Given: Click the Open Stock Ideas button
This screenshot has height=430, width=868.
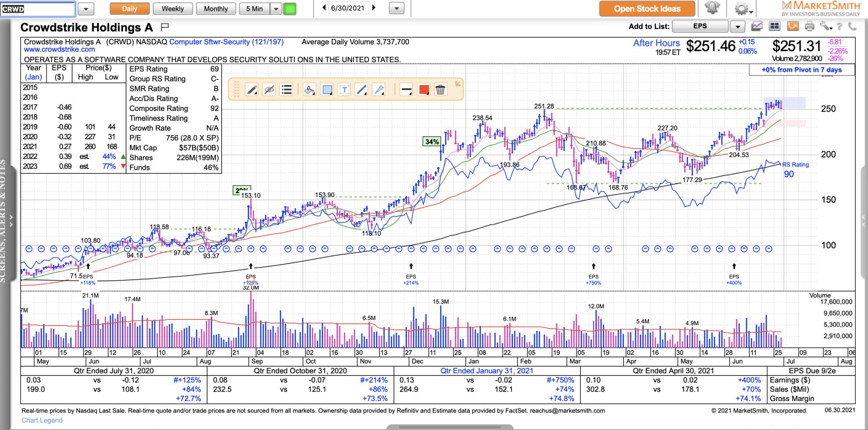Looking at the screenshot, I should 647,9.
